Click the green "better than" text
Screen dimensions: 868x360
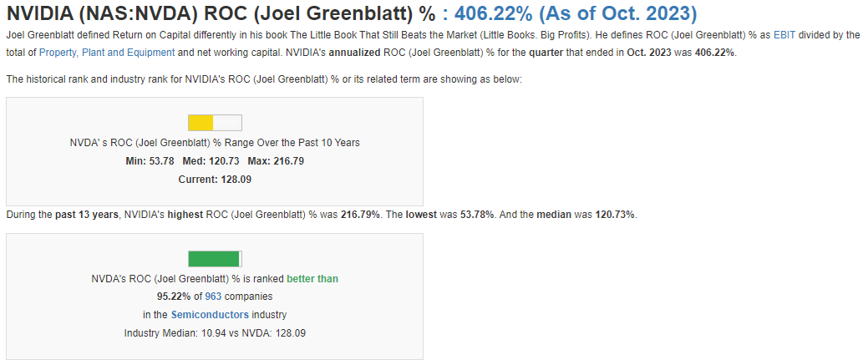tap(312, 279)
